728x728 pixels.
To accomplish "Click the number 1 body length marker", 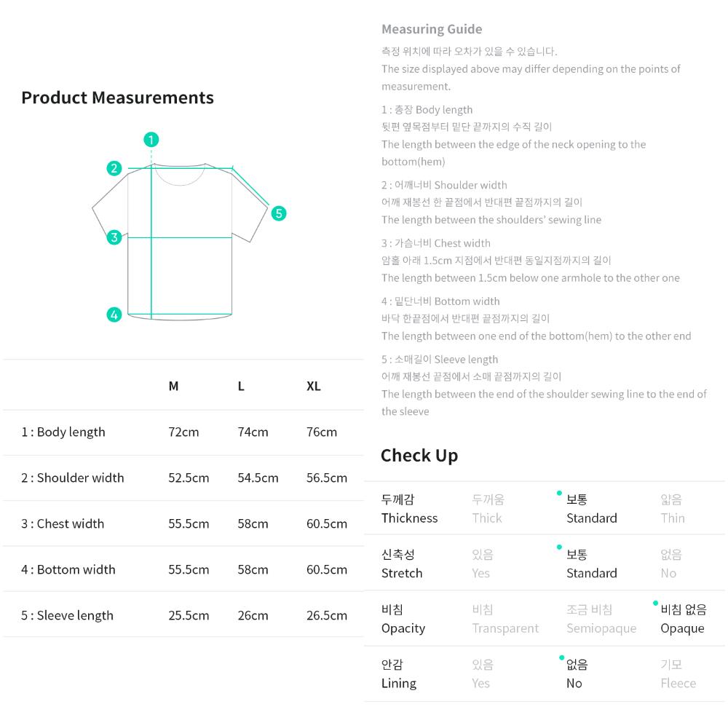I will coord(151,140).
